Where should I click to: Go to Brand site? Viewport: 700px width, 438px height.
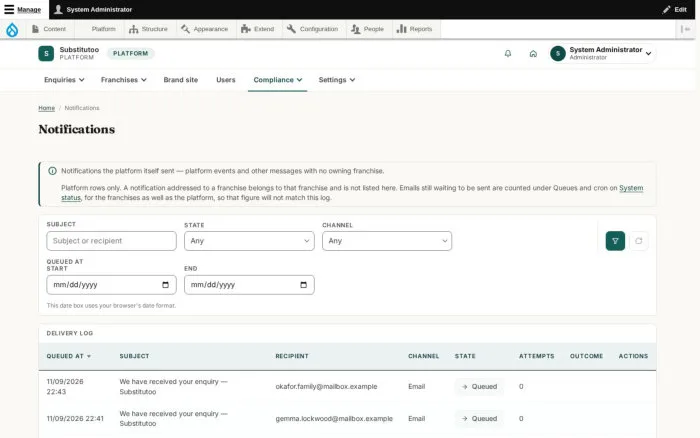tap(180, 80)
